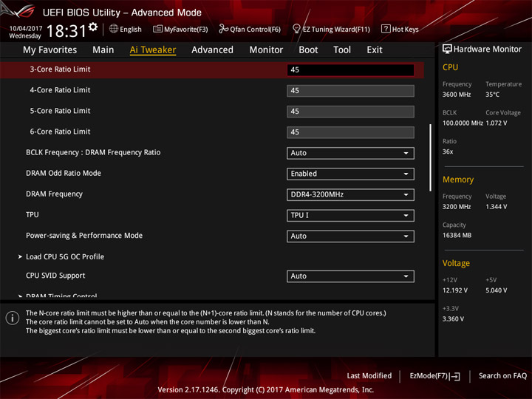Click the 3-Core Ratio Limit field
This screenshot has width=532, height=399.
point(350,70)
